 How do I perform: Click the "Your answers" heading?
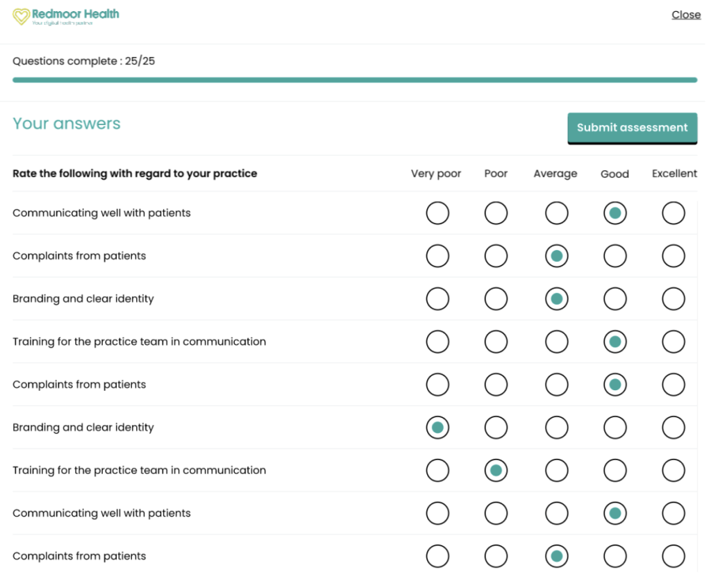pyautogui.click(x=67, y=124)
